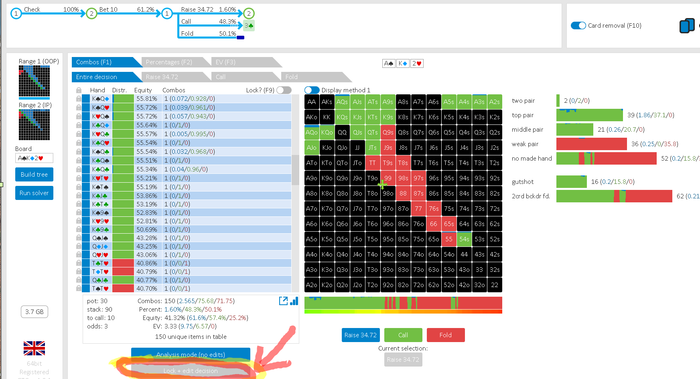Screen dimensions: 700x379
Task: Lock the row with 43.28% equity
Action: 79,238
